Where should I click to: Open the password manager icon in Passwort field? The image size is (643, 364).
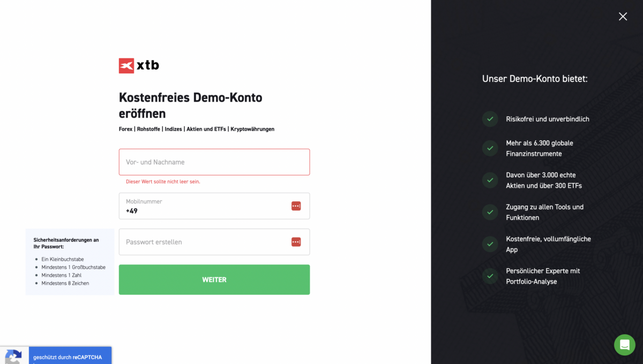tap(296, 241)
